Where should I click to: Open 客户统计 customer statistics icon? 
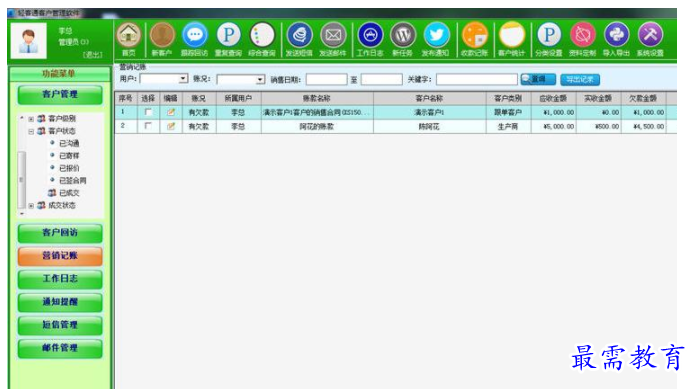[x=512, y=35]
